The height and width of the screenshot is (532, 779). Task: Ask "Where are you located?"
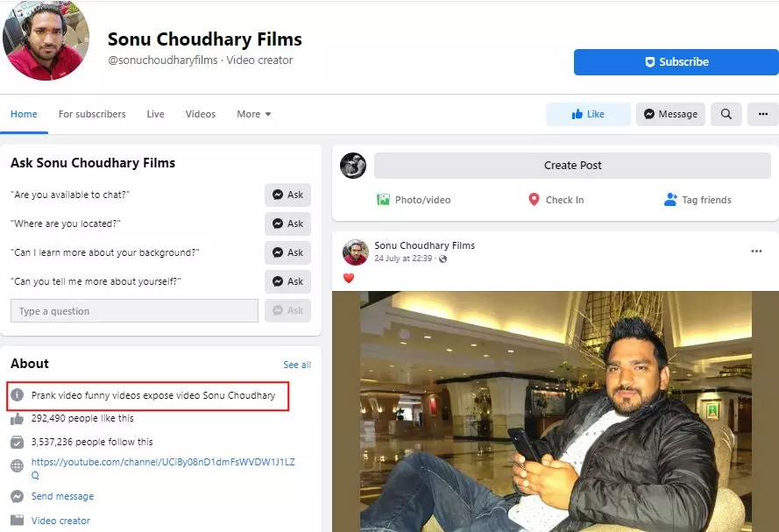tap(287, 223)
